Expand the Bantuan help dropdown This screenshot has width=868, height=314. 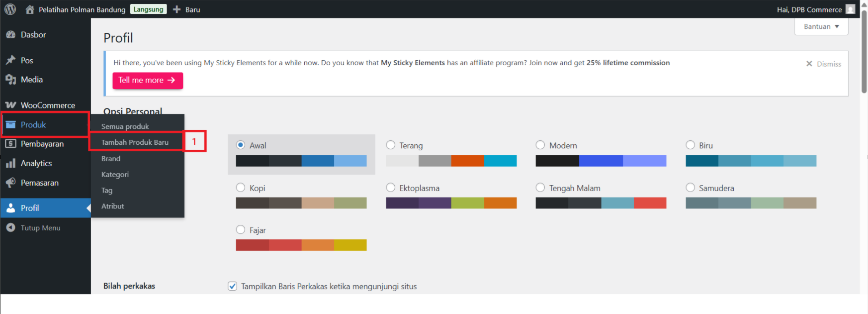click(x=821, y=26)
